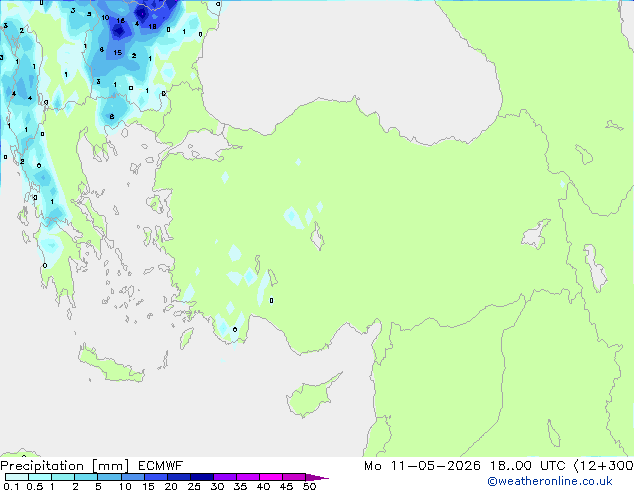Image resolution: width=634 pixels, height=490 pixels.
Task: Click the 25–30 mm dark navy legend box
Action: tap(202, 477)
